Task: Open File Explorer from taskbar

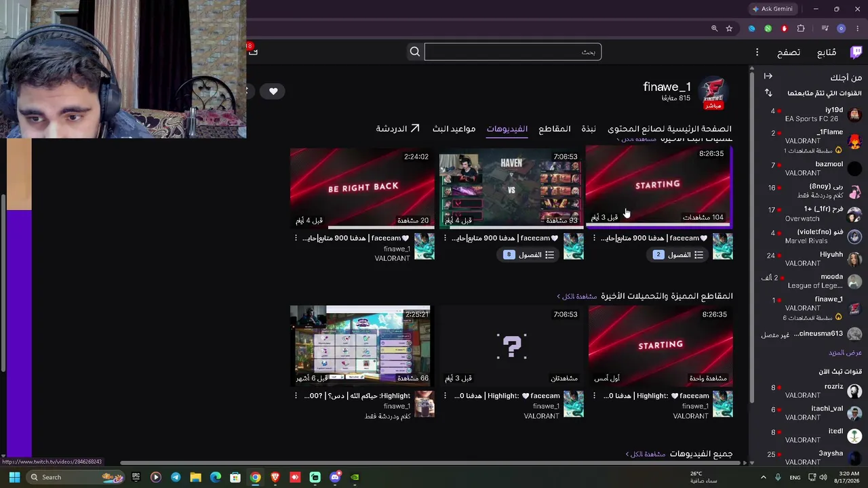Action: pos(195,477)
